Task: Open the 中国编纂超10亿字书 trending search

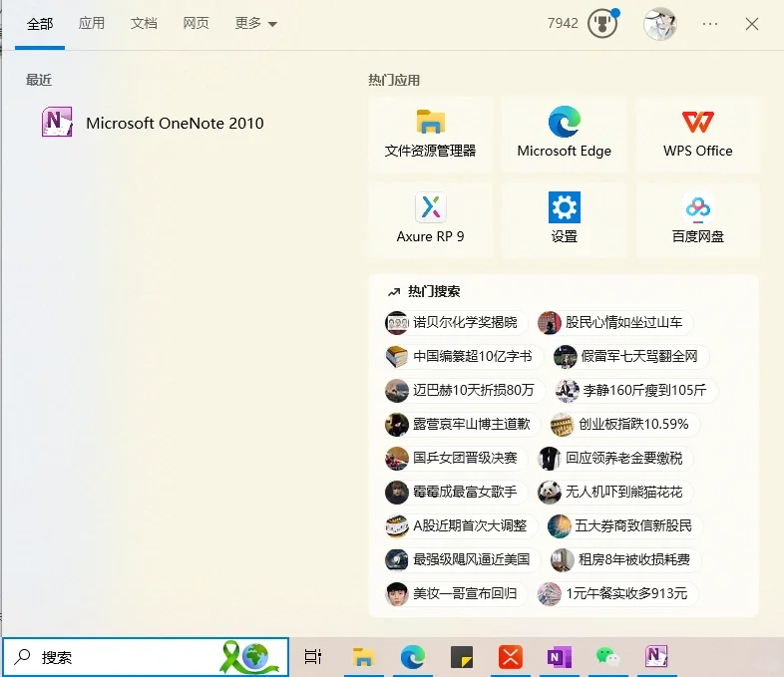Action: pyautogui.click(x=463, y=356)
